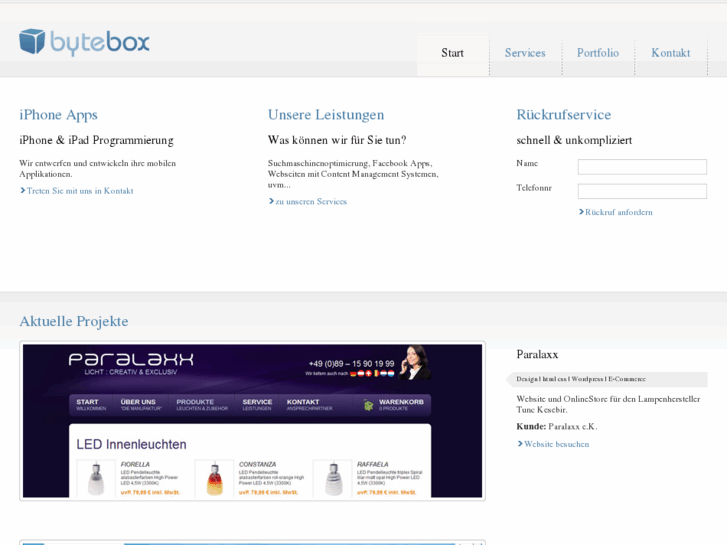The height and width of the screenshot is (545, 727).
Task: Click the iPhone Apps heading
Action: point(58,115)
